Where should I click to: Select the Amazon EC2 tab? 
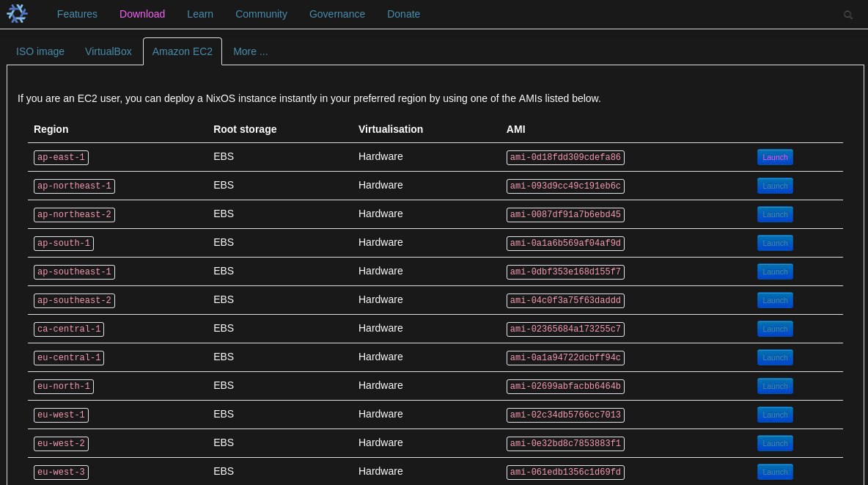tap(182, 51)
